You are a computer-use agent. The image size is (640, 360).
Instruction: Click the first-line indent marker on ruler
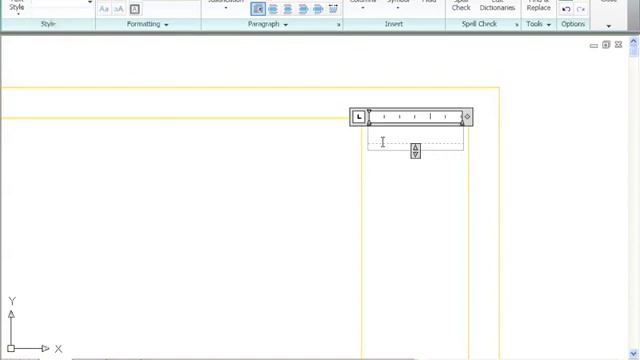[369, 111]
